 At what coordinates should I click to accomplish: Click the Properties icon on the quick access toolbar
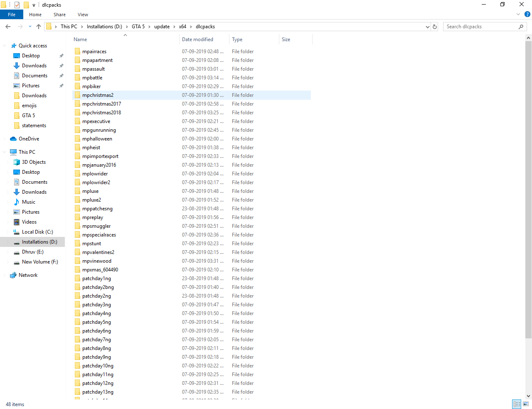click(x=17, y=5)
